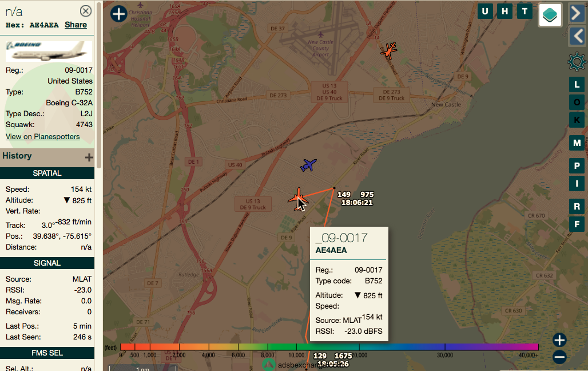The width and height of the screenshot is (588, 371).
Task: Click the Source value MLAT in panel
Action: point(82,279)
